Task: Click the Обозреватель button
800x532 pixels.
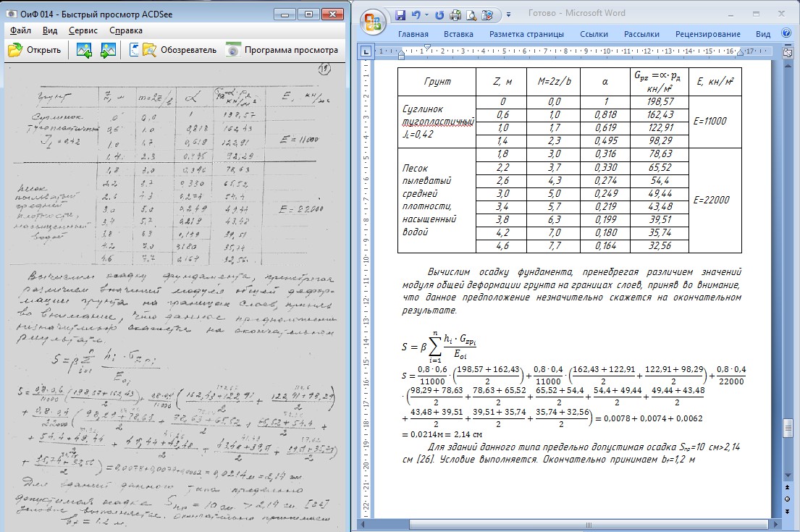Action: pos(180,50)
